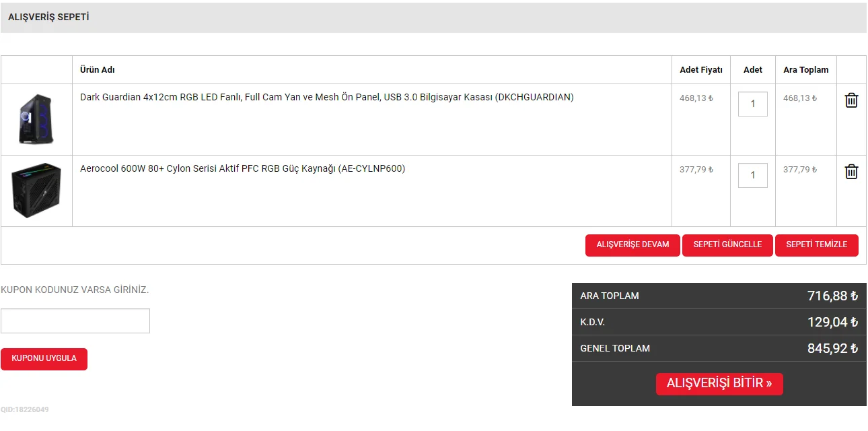This screenshot has height=431, width=868.
Task: Click the ALIŞVERİŞE DEVAM button
Action: tap(632, 245)
